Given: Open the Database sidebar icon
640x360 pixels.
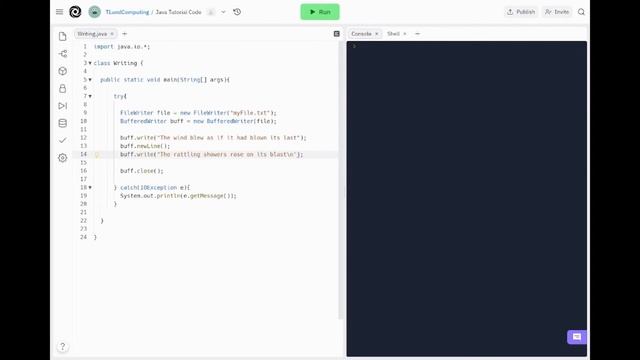Looking at the screenshot, I should [x=62, y=123].
